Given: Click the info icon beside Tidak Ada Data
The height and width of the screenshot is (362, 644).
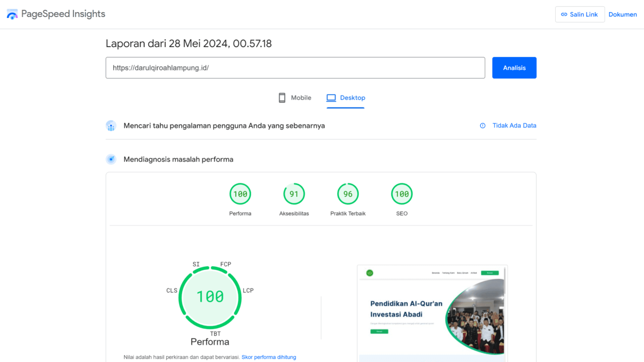Looking at the screenshot, I should [x=483, y=126].
